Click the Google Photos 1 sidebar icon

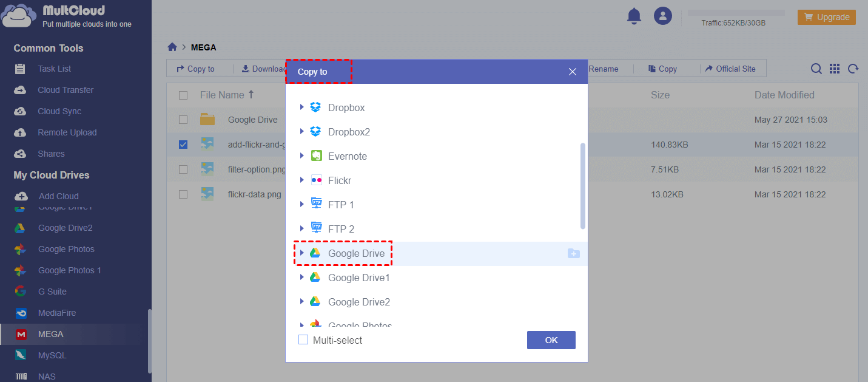20,270
